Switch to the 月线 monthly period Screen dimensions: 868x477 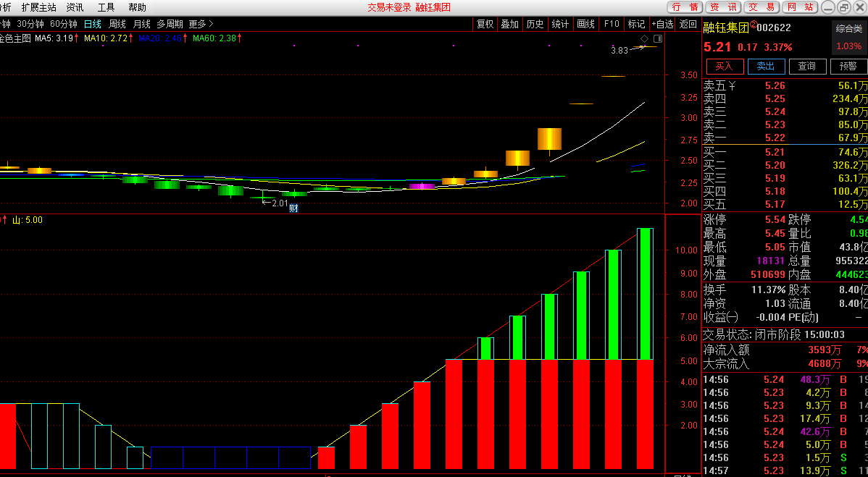pyautogui.click(x=142, y=24)
